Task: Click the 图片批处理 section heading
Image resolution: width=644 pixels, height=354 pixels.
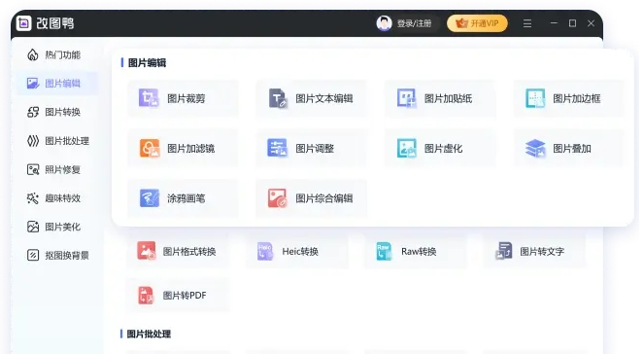Action: pyautogui.click(x=149, y=334)
